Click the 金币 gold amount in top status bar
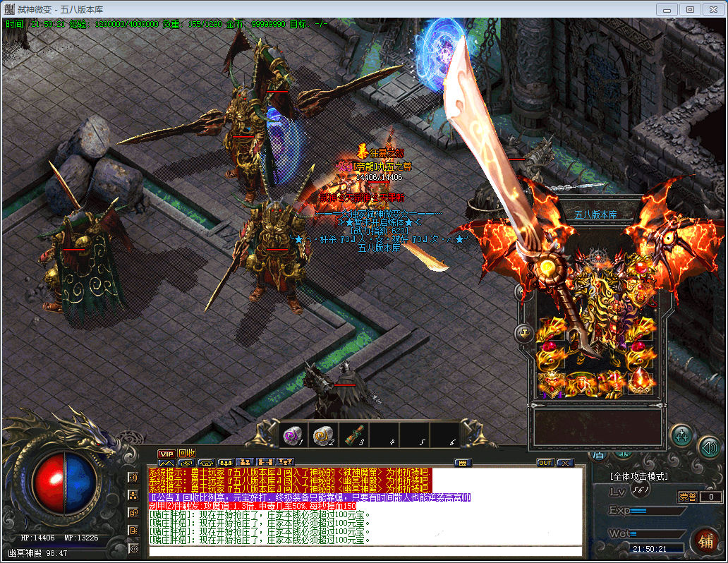This screenshot has height=563, width=728. 256,24
